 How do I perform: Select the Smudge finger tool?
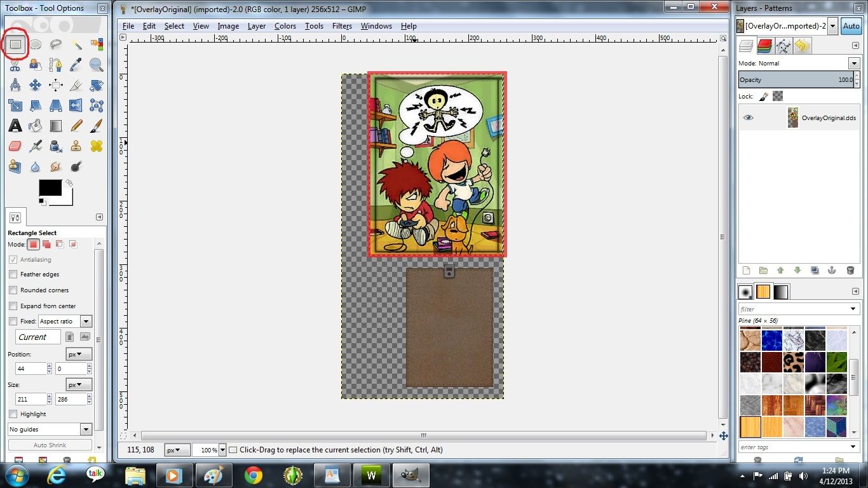click(56, 166)
